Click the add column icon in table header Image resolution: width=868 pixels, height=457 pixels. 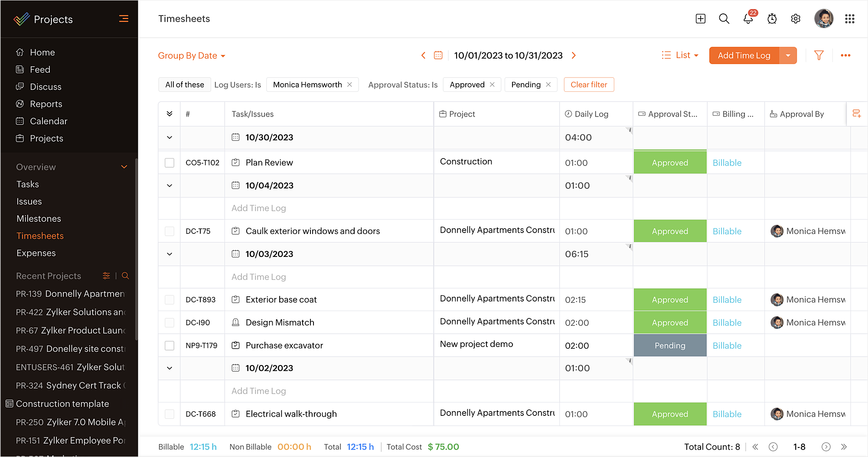click(856, 113)
